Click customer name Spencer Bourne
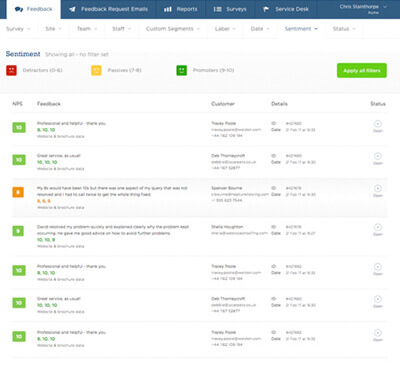This screenshot has height=368, width=400. (227, 188)
